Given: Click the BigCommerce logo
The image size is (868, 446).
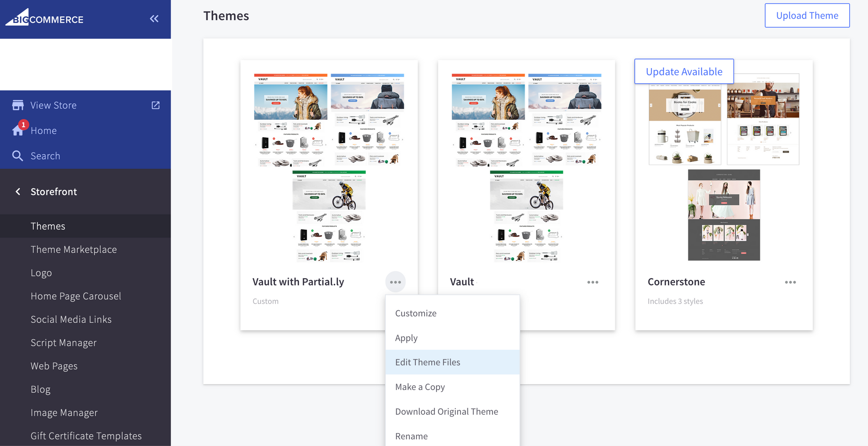Looking at the screenshot, I should 44,17.
